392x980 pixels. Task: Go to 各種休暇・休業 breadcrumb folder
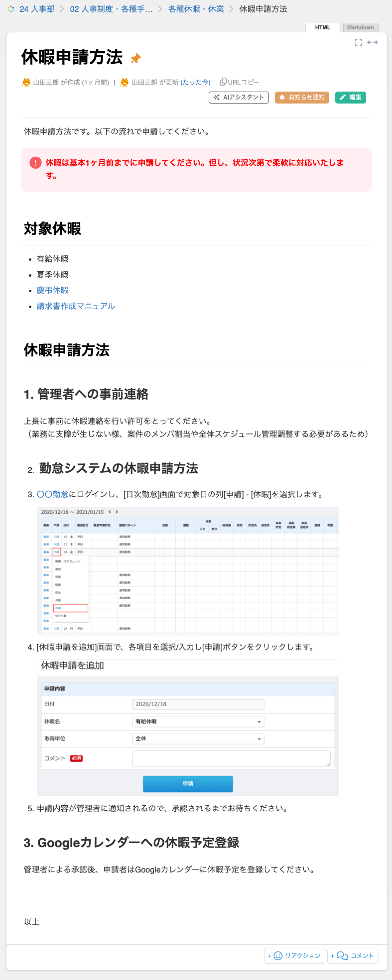tap(196, 9)
